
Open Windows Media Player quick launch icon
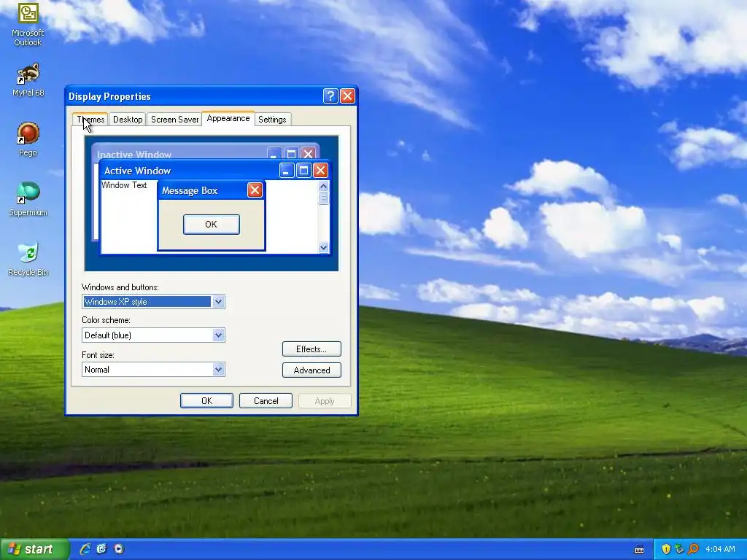(119, 549)
